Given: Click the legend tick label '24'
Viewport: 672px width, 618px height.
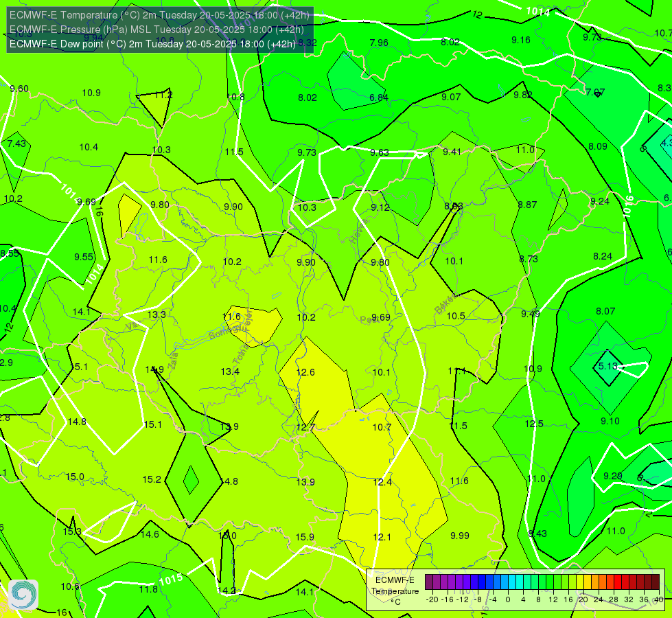Looking at the screenshot, I should [599, 599].
